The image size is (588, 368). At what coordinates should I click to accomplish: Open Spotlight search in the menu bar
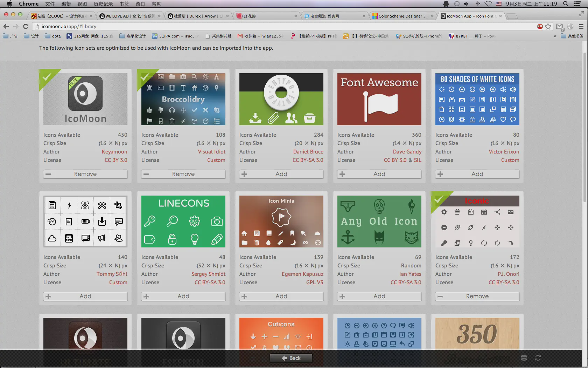pos(565,4)
